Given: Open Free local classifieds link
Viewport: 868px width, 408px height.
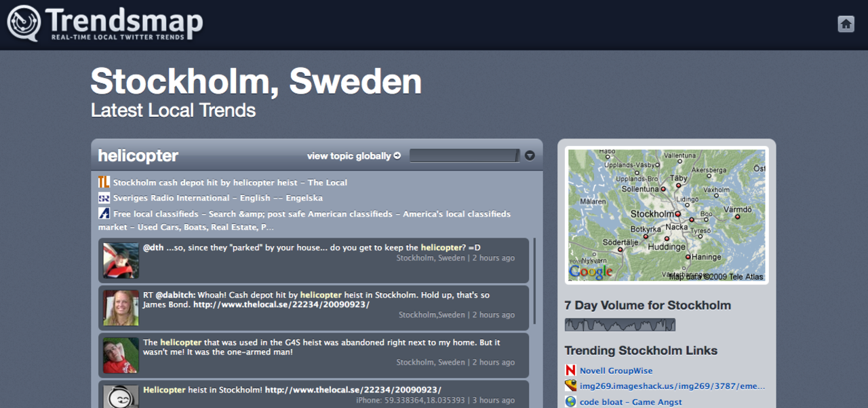Looking at the screenshot, I should click(304, 221).
